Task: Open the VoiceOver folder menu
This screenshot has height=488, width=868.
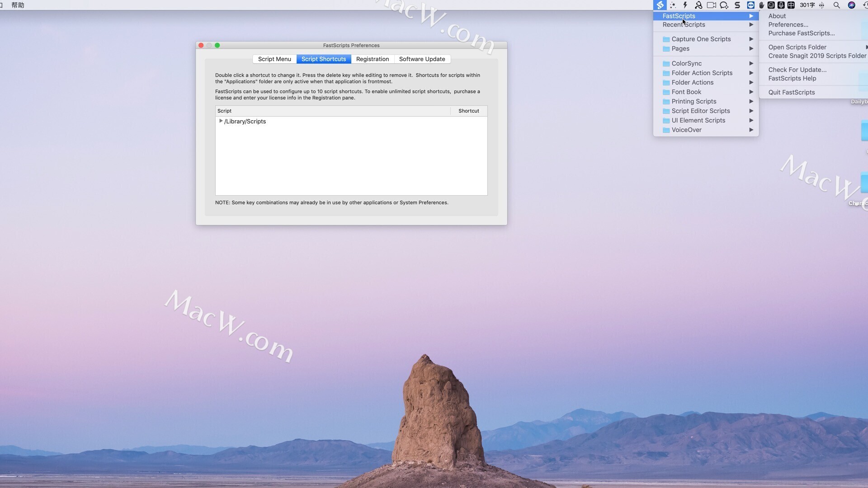Action: tap(706, 130)
